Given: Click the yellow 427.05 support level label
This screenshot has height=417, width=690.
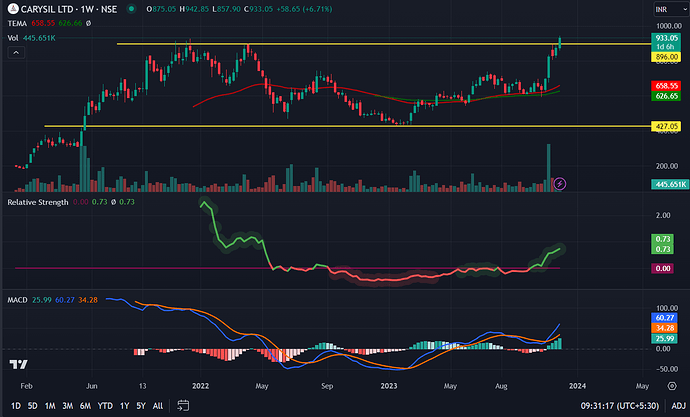Looking at the screenshot, I should pyautogui.click(x=666, y=126).
